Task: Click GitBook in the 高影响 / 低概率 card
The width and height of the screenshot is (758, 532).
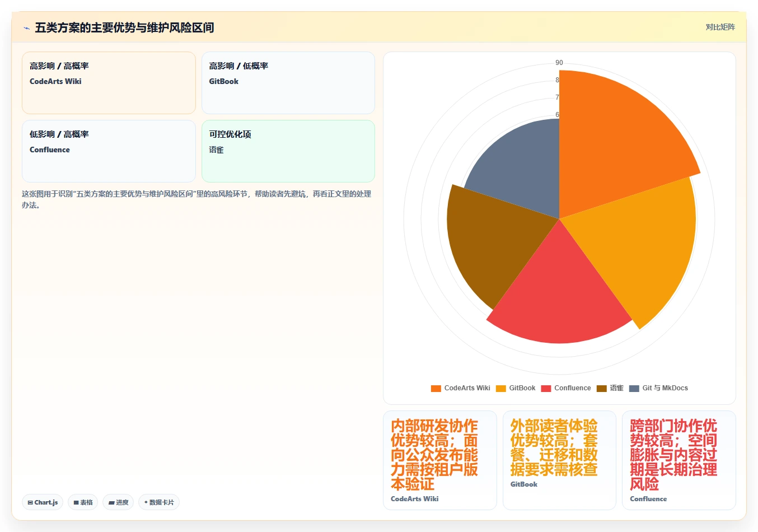Action: [x=223, y=81]
